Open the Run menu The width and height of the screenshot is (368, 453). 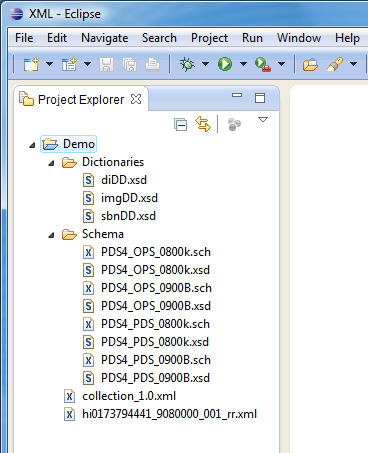click(252, 38)
